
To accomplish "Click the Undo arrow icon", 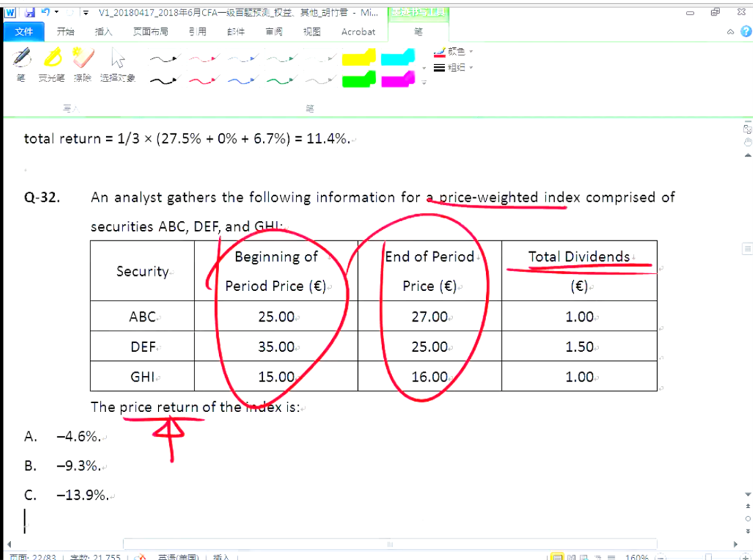I will tap(45, 12).
